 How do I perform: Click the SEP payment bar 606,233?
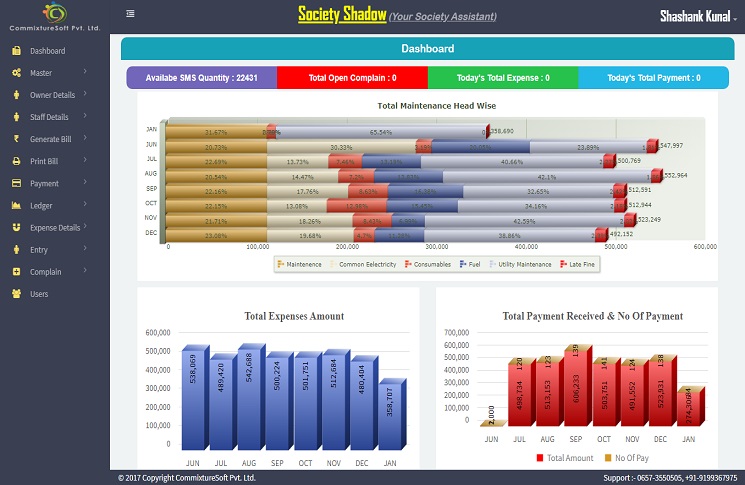[x=578, y=385]
